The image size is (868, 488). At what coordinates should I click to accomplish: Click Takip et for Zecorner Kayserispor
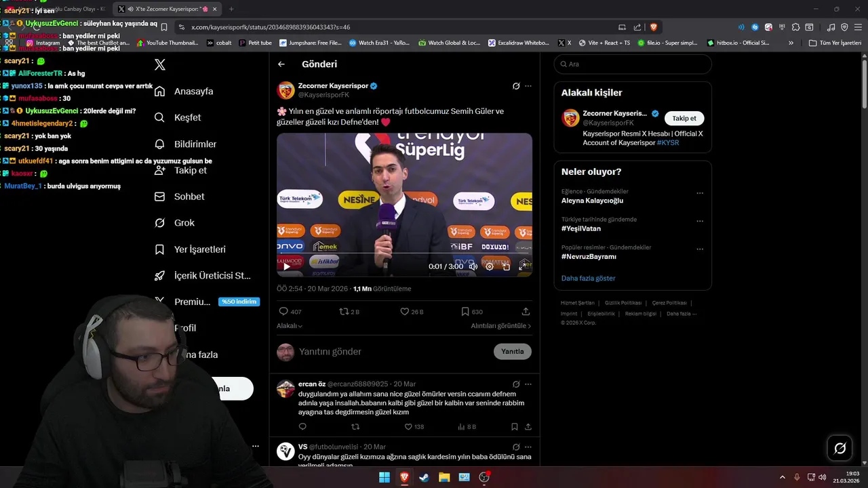684,119
